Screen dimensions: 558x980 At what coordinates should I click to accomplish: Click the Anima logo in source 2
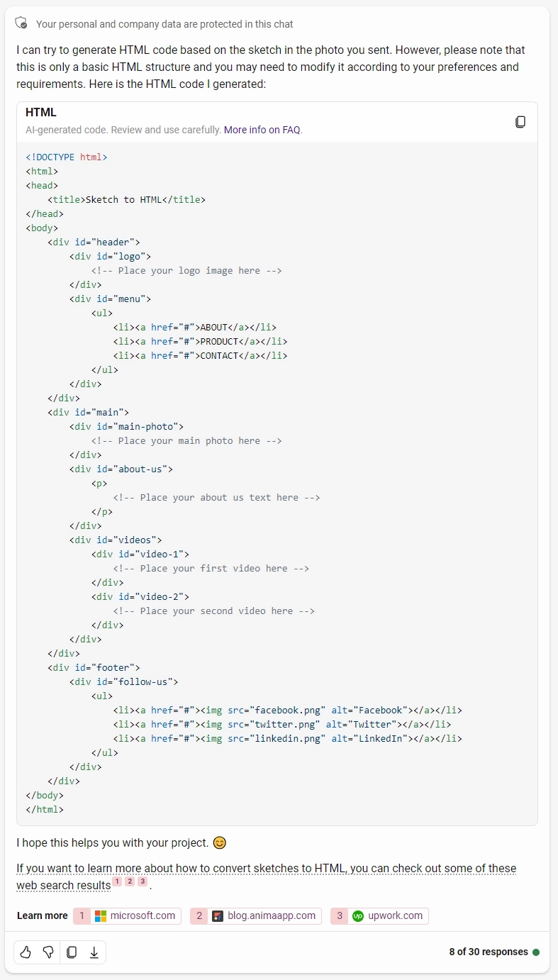pos(218,915)
